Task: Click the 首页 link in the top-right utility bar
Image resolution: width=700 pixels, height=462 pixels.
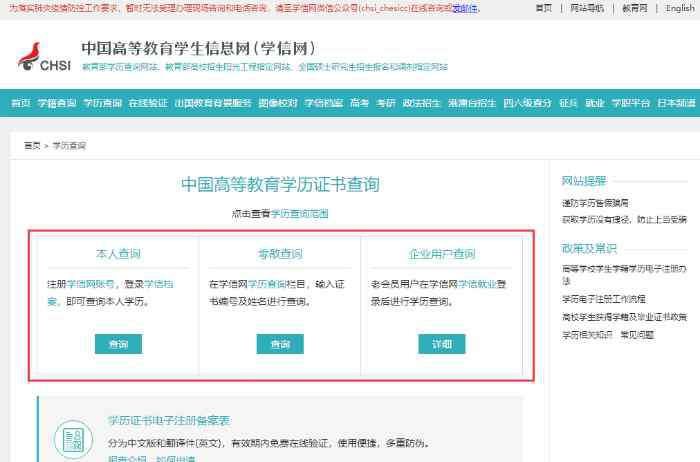Action: pos(544,8)
